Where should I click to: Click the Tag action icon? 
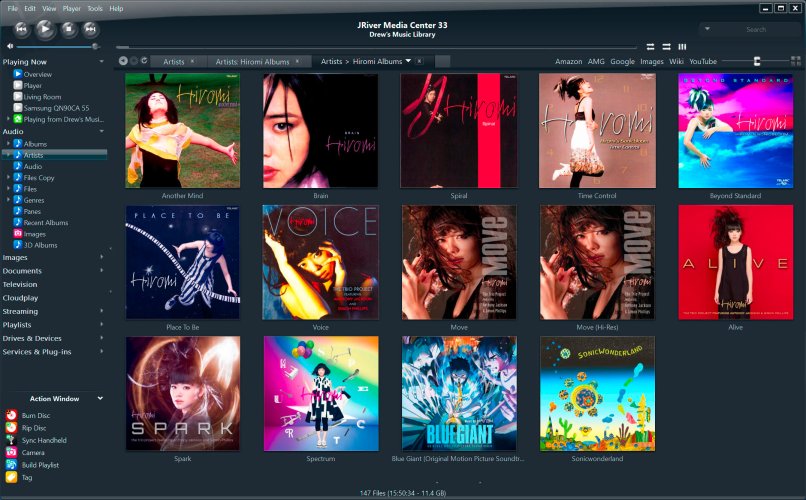pyautogui.click(x=11, y=477)
